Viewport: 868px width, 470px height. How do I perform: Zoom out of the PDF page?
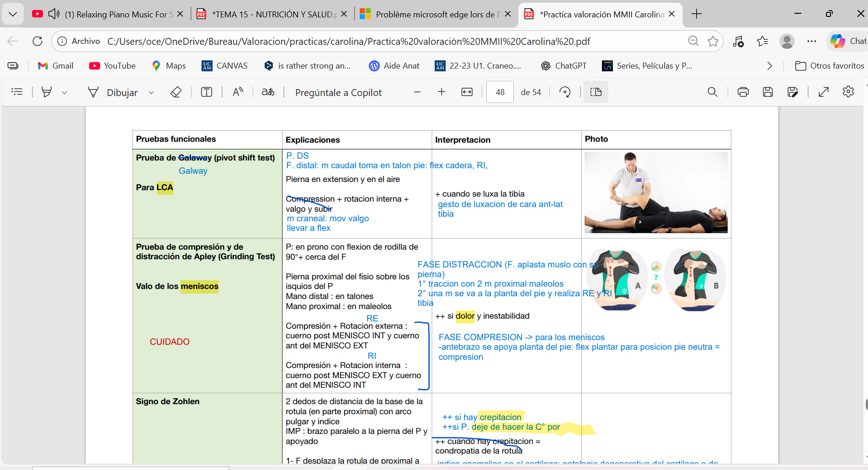tap(417, 92)
